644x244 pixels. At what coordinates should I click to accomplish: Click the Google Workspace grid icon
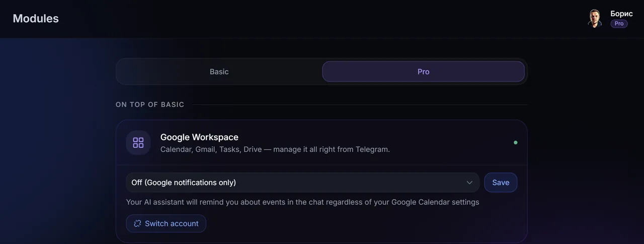tap(138, 143)
